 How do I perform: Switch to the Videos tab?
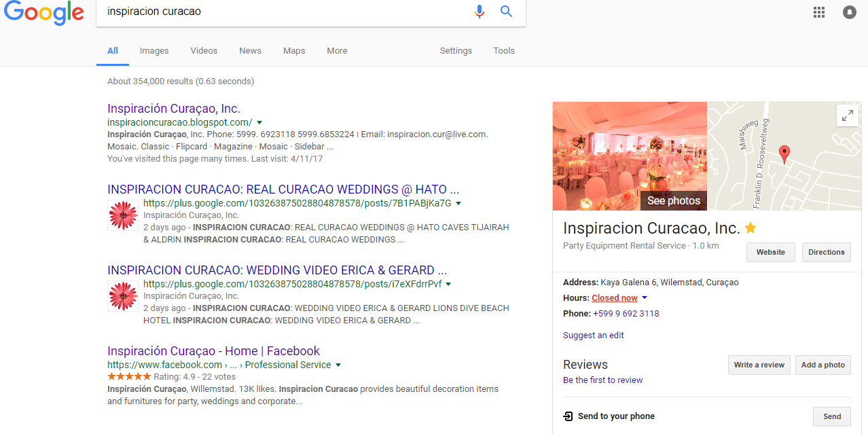(x=204, y=51)
